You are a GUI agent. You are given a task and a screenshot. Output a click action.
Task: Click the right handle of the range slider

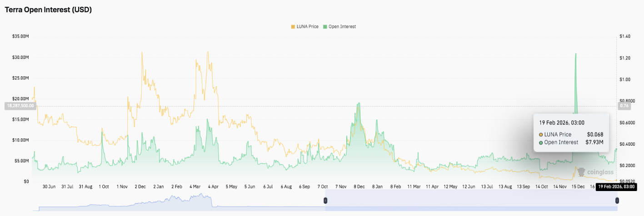tap(617, 201)
